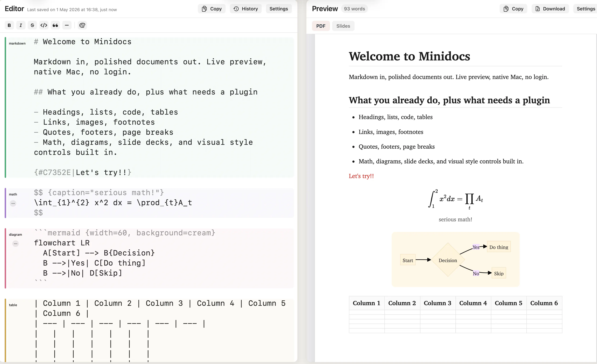Open the color palette tool
The width and height of the screenshot is (597, 364).
82,25
